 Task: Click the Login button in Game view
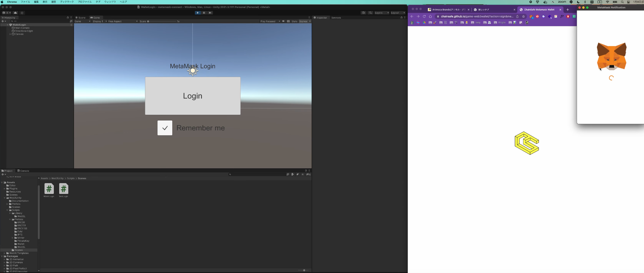click(192, 96)
